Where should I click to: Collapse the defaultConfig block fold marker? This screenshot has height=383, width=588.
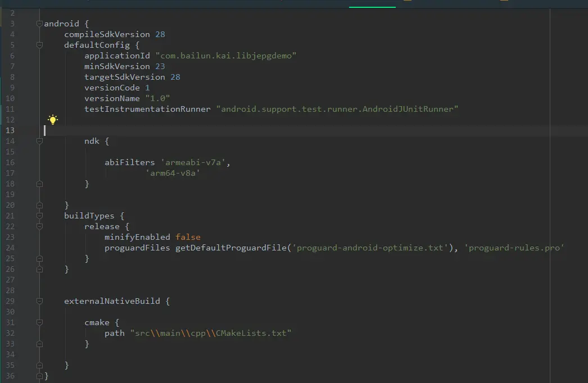[x=39, y=45]
